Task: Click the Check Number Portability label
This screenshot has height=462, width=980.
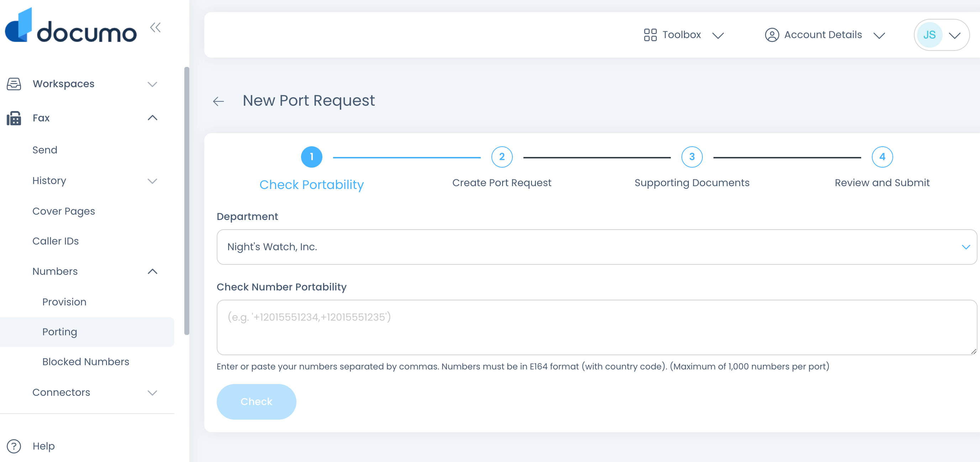Action: point(281,287)
